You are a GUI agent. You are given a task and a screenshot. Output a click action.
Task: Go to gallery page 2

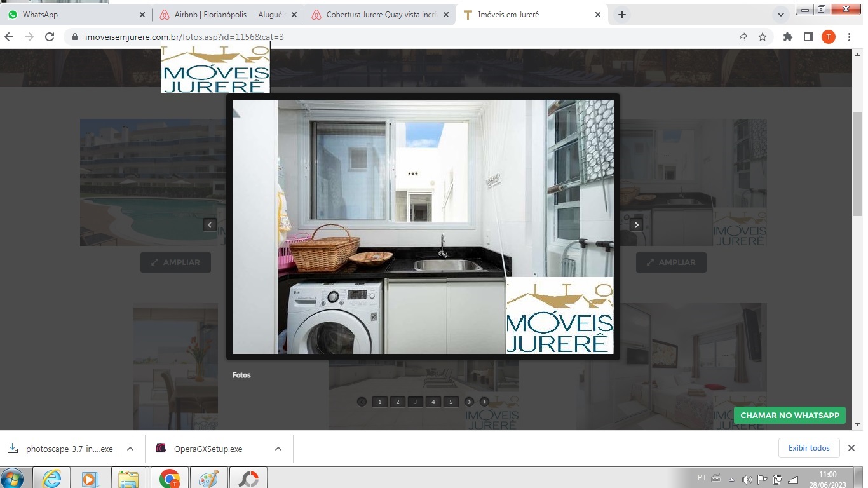point(397,402)
